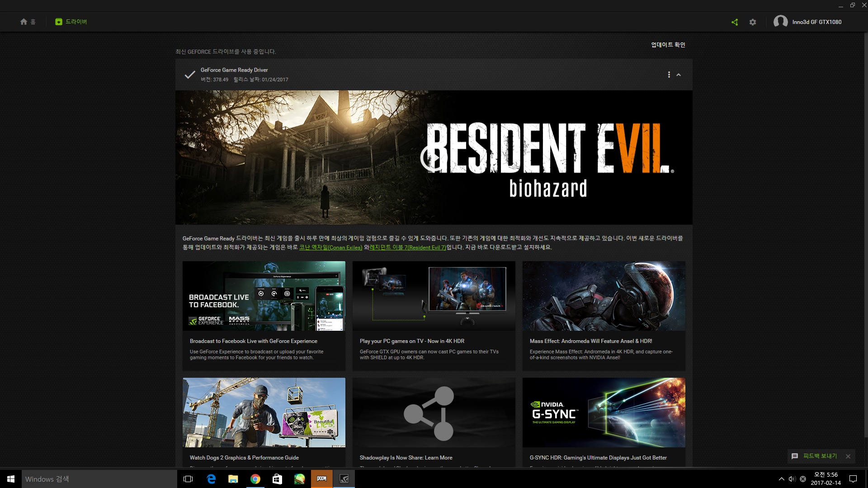
Task: Open the Conan Exiles link
Action: [330, 248]
